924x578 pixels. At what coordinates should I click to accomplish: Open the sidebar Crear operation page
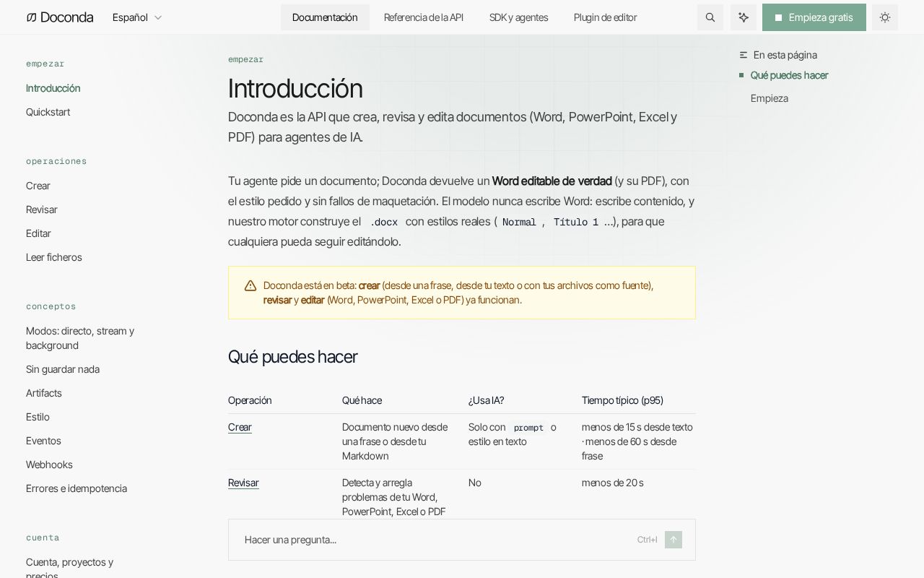(x=38, y=186)
